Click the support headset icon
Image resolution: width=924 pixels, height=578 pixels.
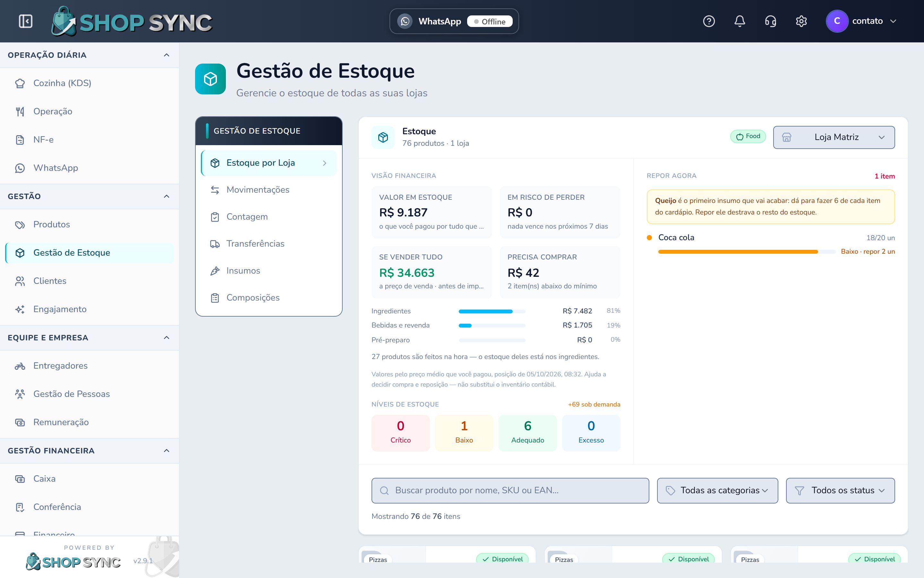point(771,21)
